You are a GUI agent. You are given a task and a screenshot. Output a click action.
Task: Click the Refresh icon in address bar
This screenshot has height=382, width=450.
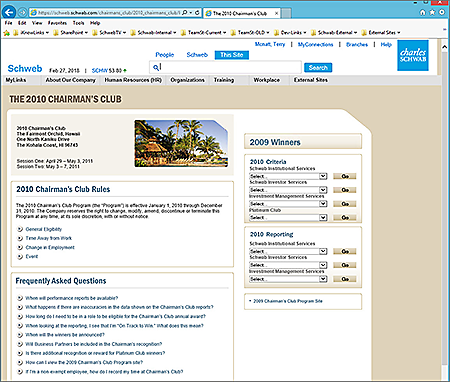197,13
